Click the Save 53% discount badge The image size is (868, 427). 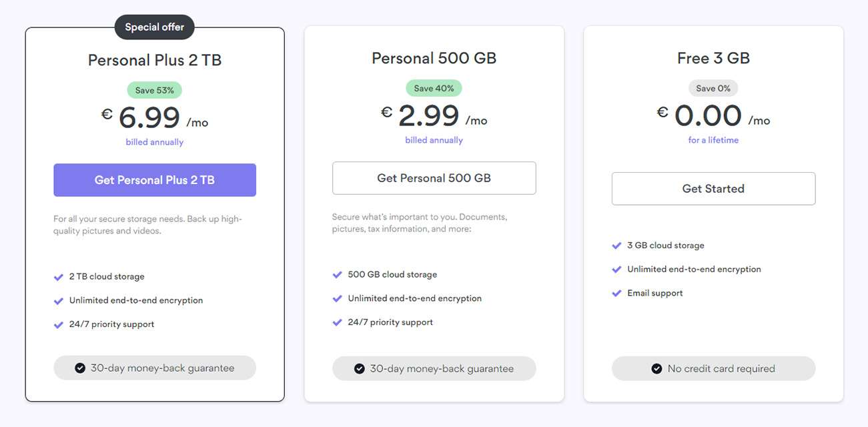(x=154, y=90)
